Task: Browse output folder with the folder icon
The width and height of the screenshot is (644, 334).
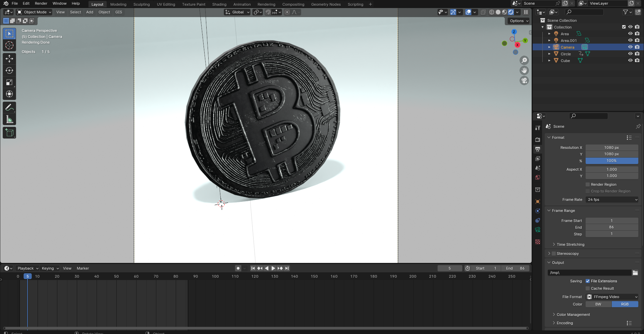Action: point(635,273)
